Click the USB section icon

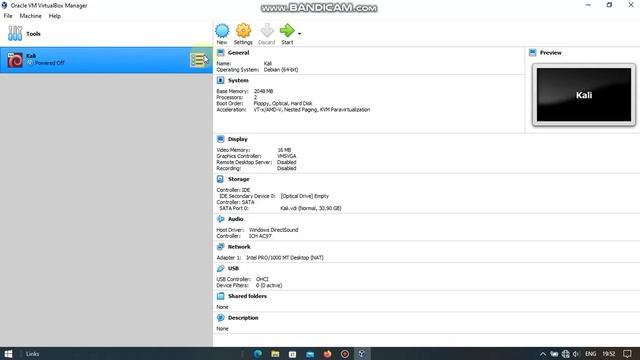221,269
